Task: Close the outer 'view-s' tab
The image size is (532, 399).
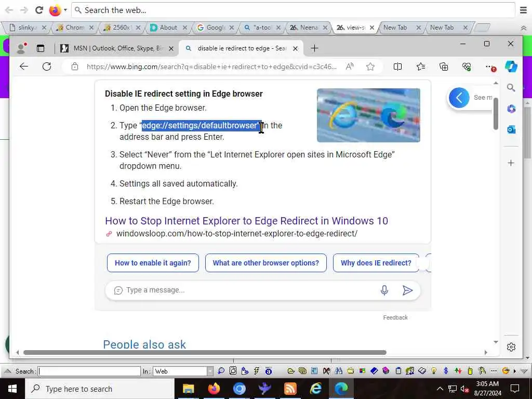Action: coord(372,28)
